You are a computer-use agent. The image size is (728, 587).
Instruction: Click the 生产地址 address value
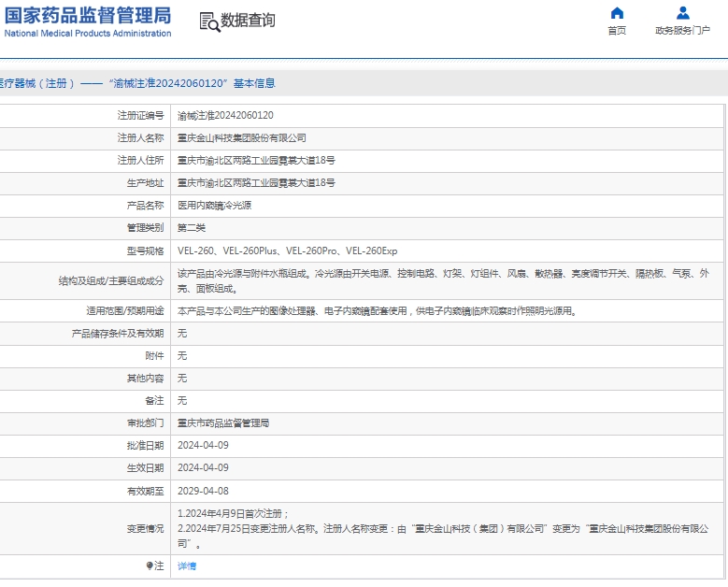pyautogui.click(x=256, y=182)
